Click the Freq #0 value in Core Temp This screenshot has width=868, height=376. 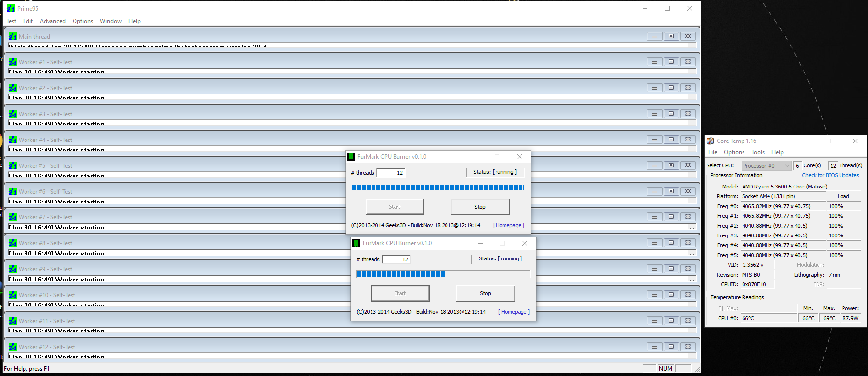coord(783,206)
